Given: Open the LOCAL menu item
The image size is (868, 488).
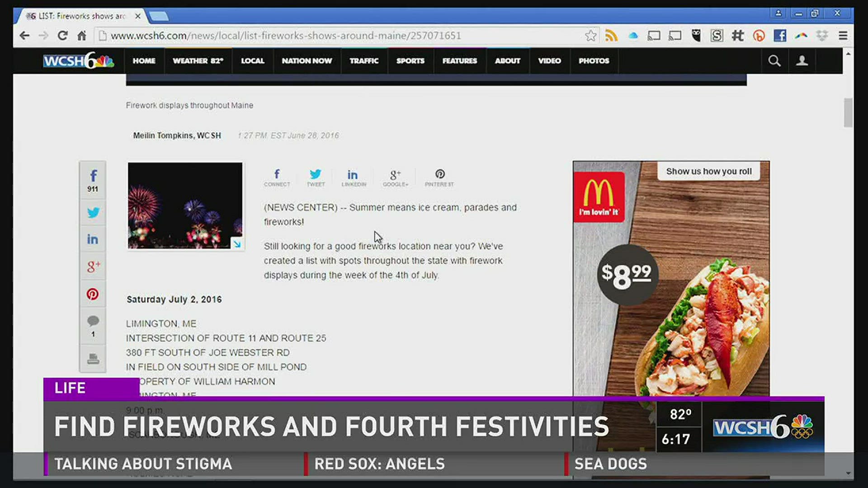Looking at the screenshot, I should tap(253, 61).
